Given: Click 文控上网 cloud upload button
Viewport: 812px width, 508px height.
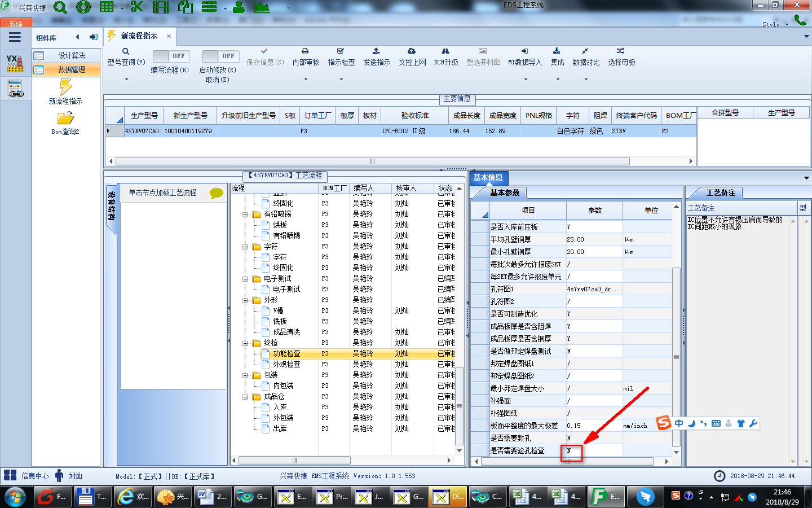Looking at the screenshot, I should tap(412, 57).
